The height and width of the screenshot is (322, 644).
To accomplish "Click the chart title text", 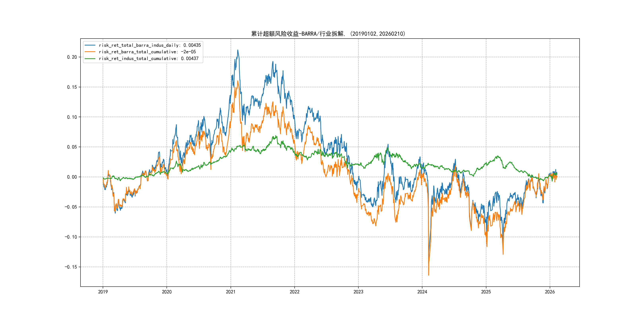I will (x=328, y=34).
